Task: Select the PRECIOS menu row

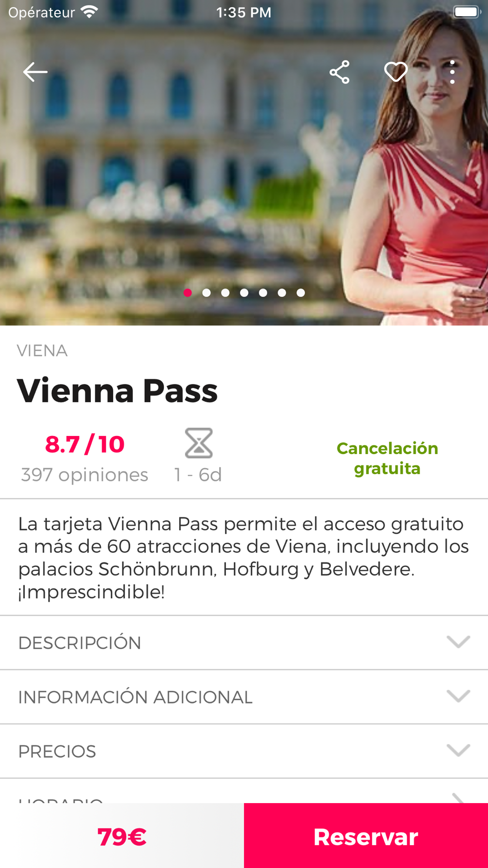Action: tap(244, 751)
